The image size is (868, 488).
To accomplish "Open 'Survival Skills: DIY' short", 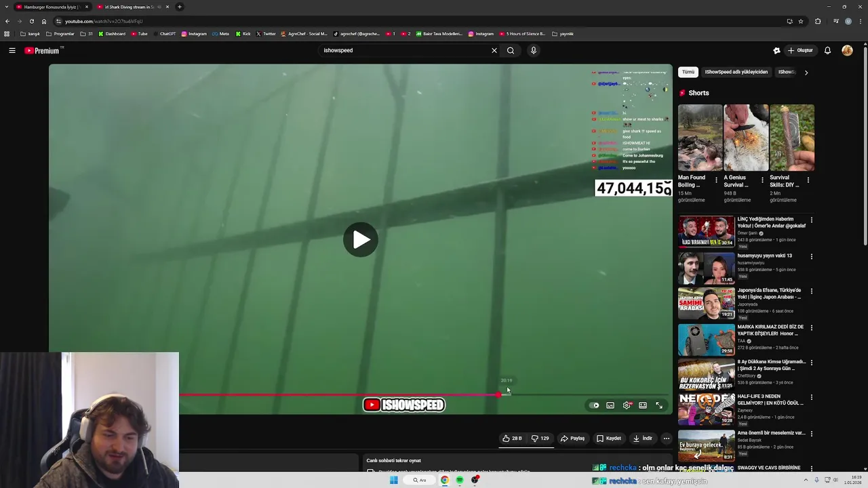I will (x=792, y=138).
